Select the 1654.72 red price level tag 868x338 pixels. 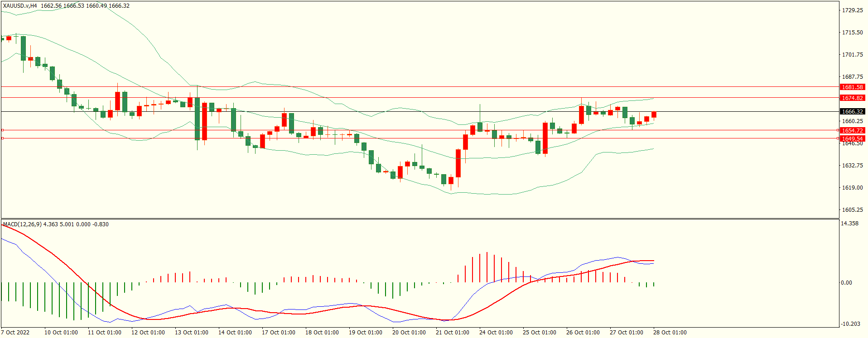[x=852, y=131]
